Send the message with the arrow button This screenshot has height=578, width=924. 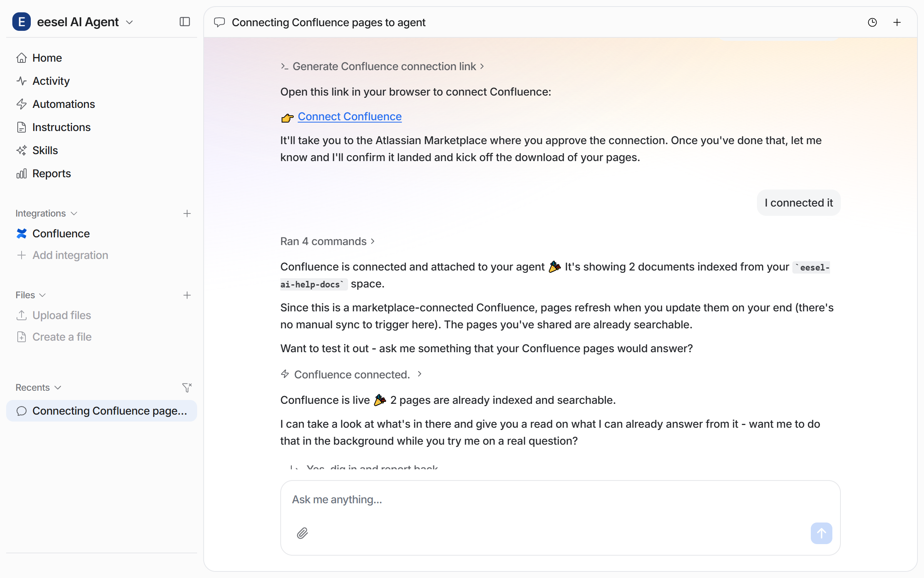(x=821, y=533)
